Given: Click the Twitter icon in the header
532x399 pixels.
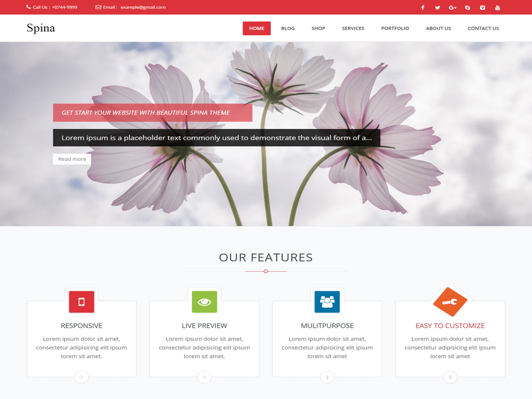Looking at the screenshot, I should tap(437, 7).
